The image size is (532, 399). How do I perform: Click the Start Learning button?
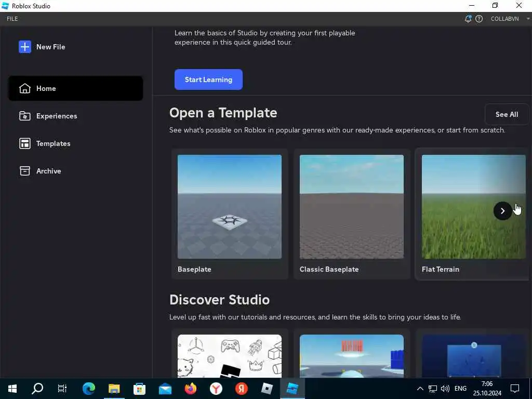(x=208, y=79)
